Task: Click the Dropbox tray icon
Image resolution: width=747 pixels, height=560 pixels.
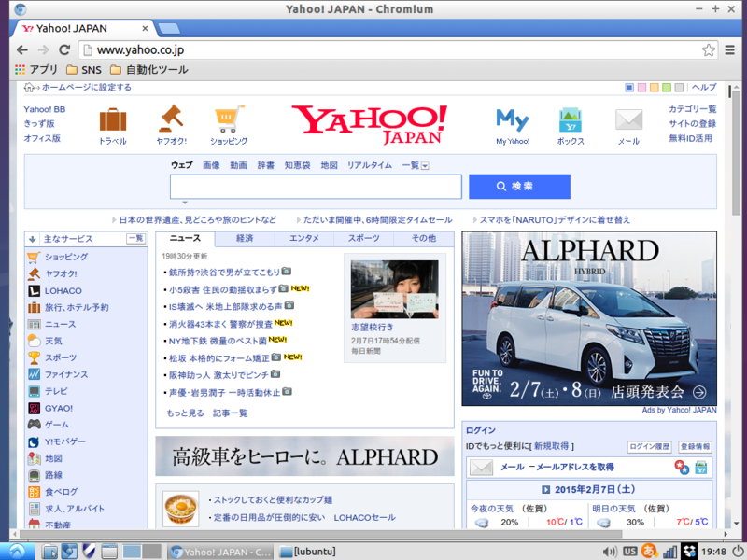Action: tap(689, 552)
